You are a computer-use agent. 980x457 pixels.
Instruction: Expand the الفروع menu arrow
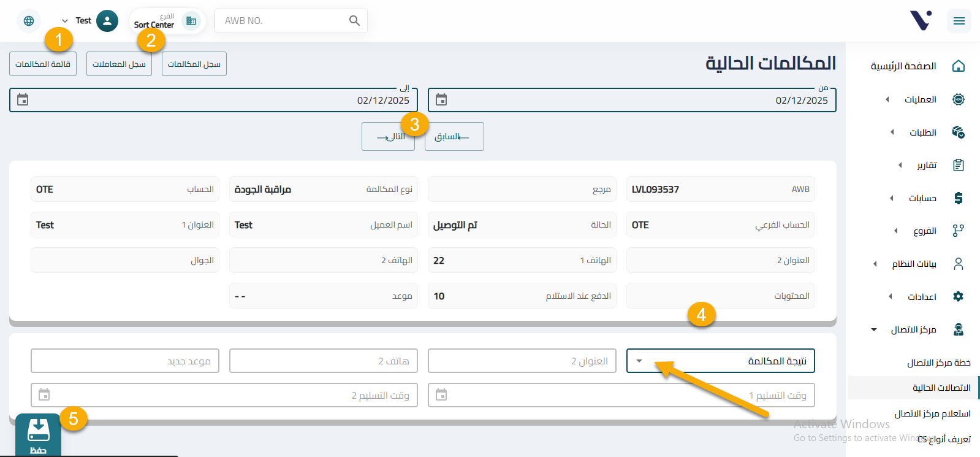click(x=895, y=231)
